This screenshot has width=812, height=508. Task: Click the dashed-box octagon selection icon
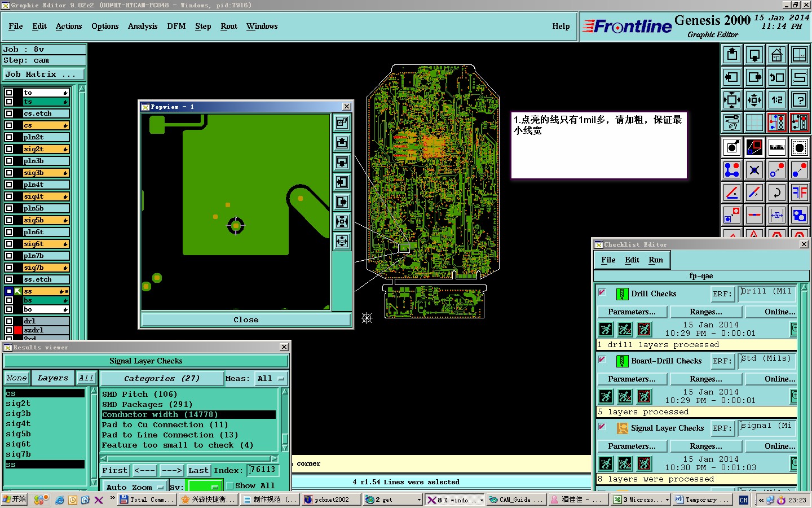(800, 147)
